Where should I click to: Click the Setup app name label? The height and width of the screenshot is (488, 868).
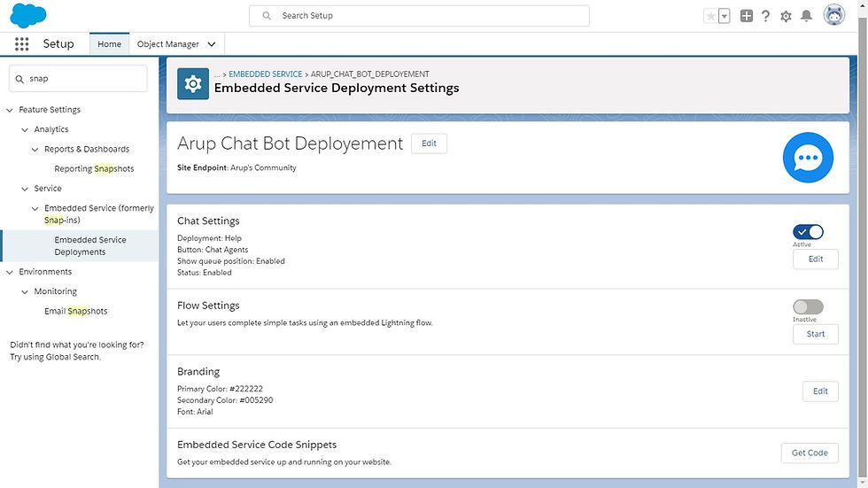click(x=58, y=43)
